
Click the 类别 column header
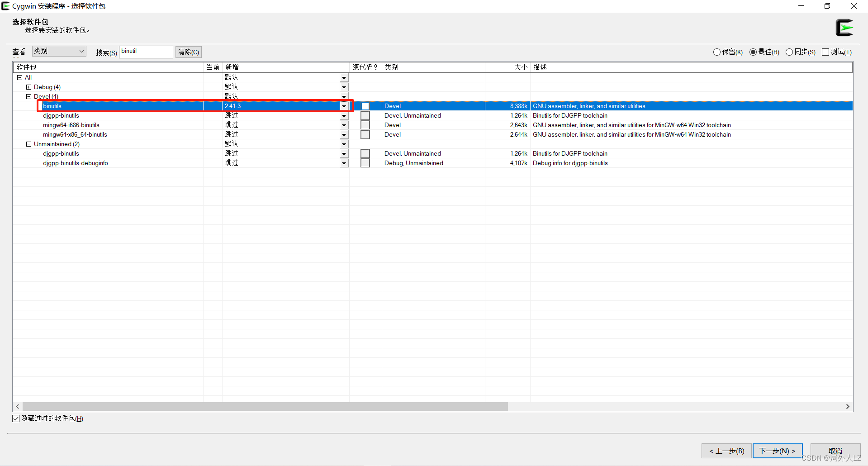pos(433,67)
